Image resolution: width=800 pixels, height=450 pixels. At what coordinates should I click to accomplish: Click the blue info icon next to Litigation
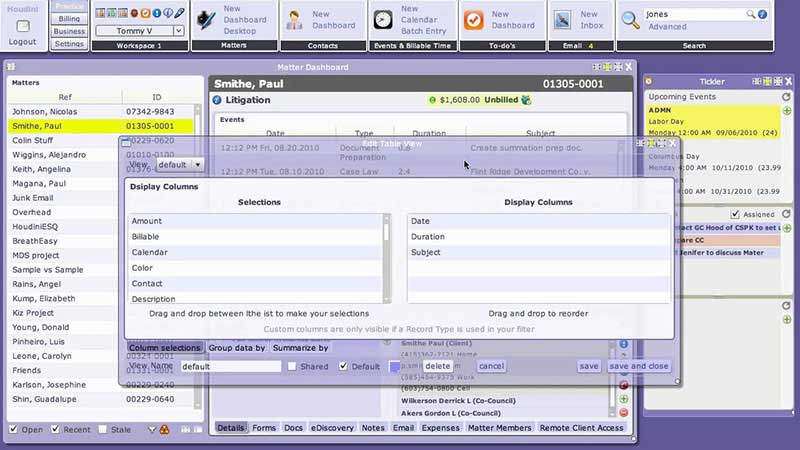[217, 100]
